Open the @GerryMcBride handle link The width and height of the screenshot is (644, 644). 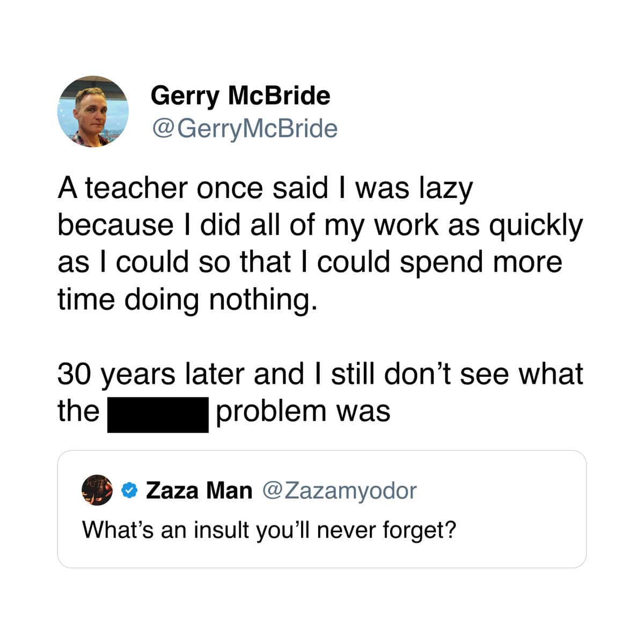(244, 128)
